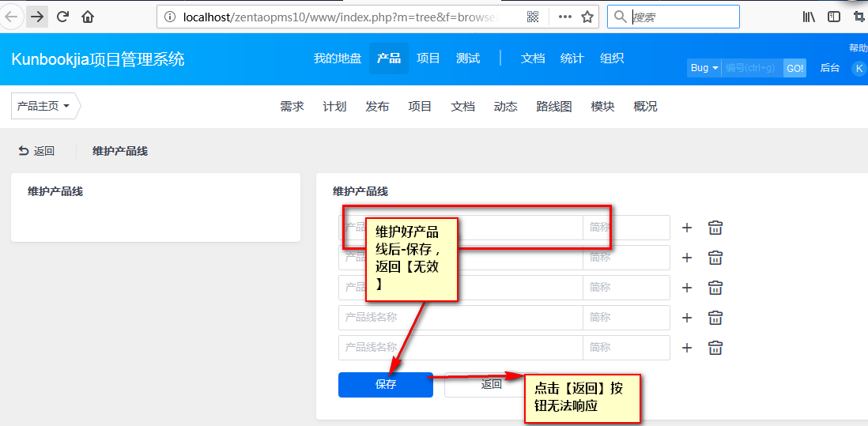Screen dimensions: 868x426
Task: Go forward with the browser forward arrow
Action: click(37, 17)
